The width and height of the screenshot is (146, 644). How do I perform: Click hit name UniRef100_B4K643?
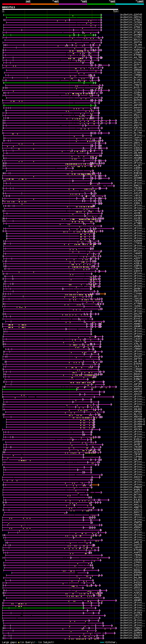tap(131, 108)
